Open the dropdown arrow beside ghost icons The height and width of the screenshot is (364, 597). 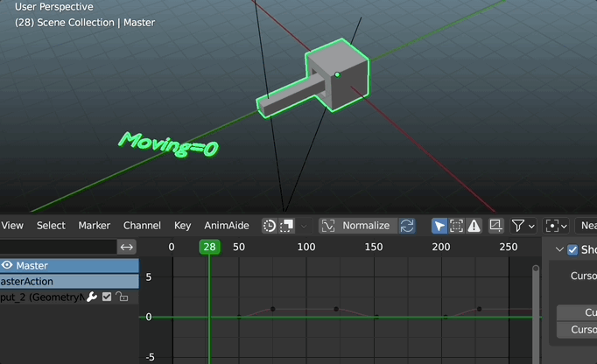coord(304,226)
